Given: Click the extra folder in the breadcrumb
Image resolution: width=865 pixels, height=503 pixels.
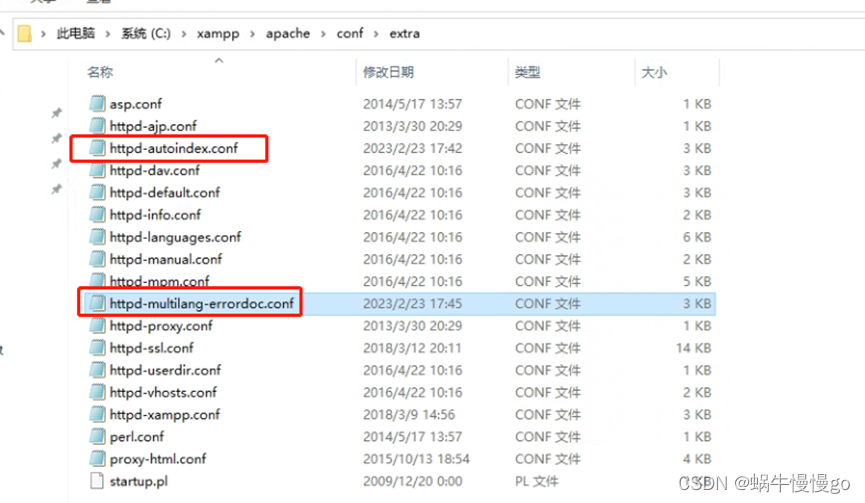Looking at the screenshot, I should [x=404, y=34].
